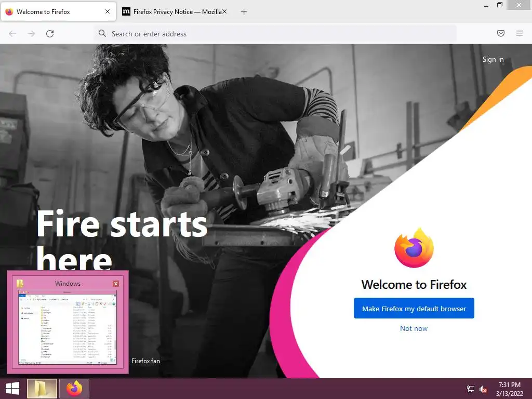Viewport: 532px width, 399px height.
Task: Switch to Firefox Privacy Notice tab
Action: pos(175,11)
